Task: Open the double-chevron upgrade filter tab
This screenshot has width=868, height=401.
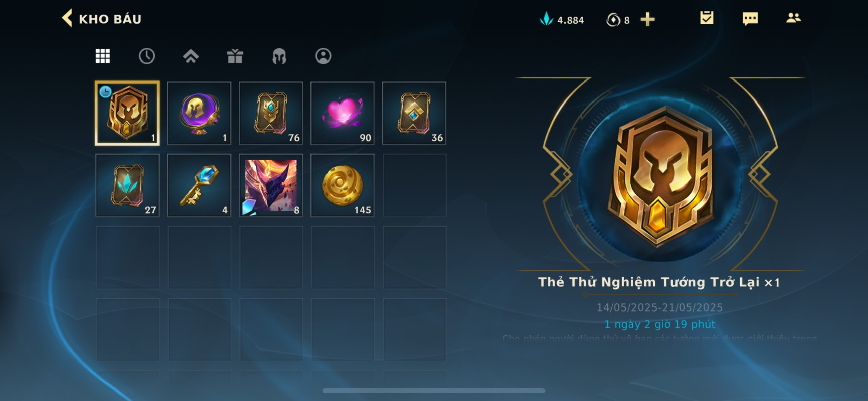Action: (x=191, y=56)
